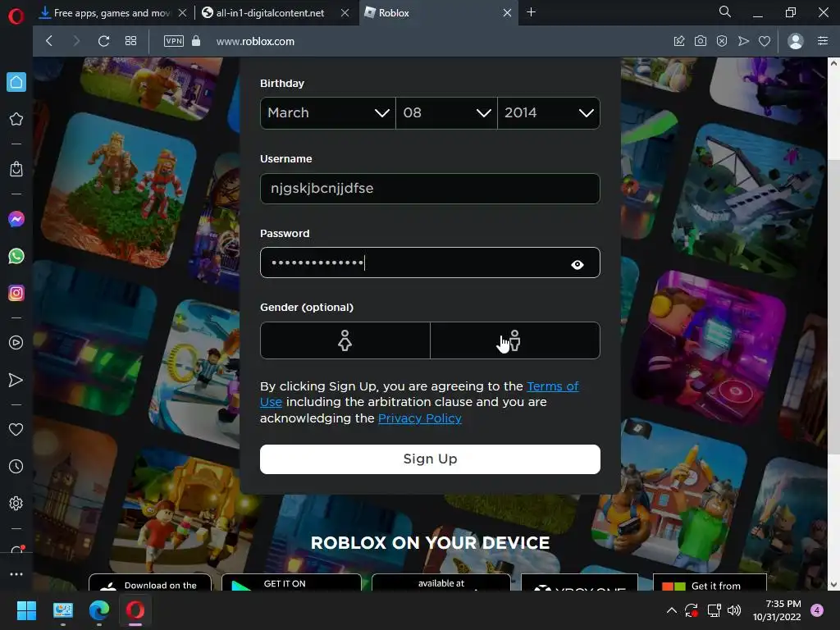Click the Username field
The image size is (840, 630).
click(430, 189)
